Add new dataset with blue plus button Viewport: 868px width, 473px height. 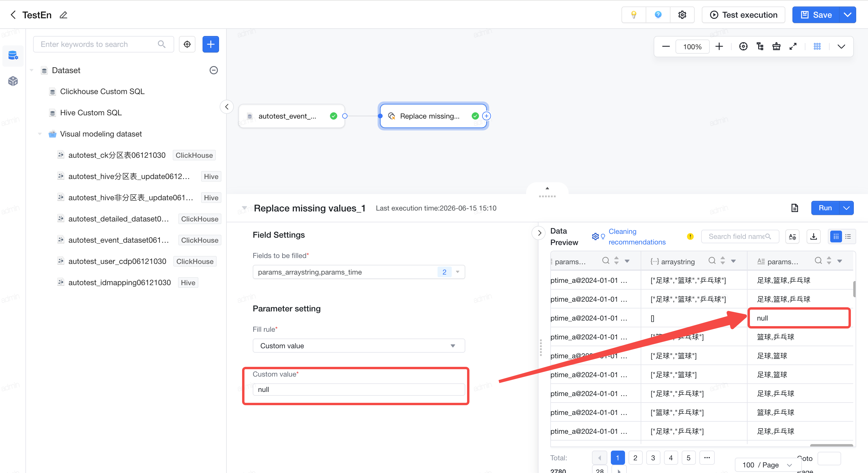click(x=211, y=44)
